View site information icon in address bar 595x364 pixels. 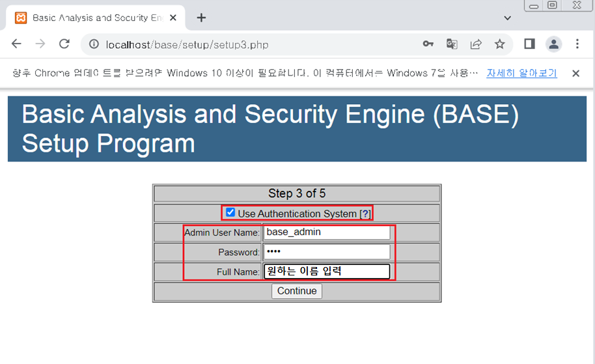94,44
